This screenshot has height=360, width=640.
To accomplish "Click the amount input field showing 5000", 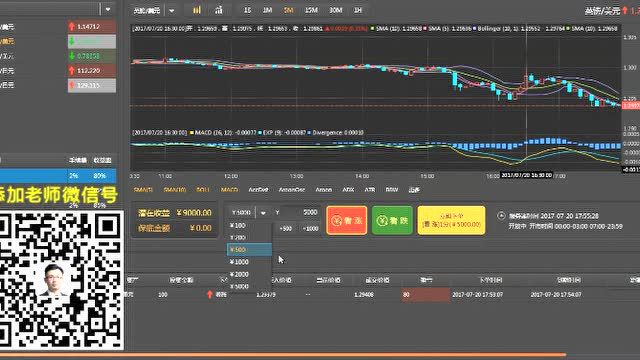I will coord(296,213).
